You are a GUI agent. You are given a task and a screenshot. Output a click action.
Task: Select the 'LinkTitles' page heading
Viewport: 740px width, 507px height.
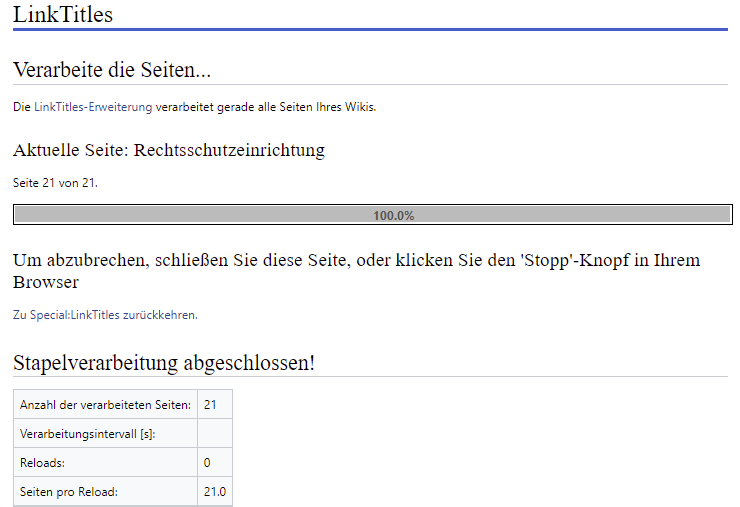63,14
